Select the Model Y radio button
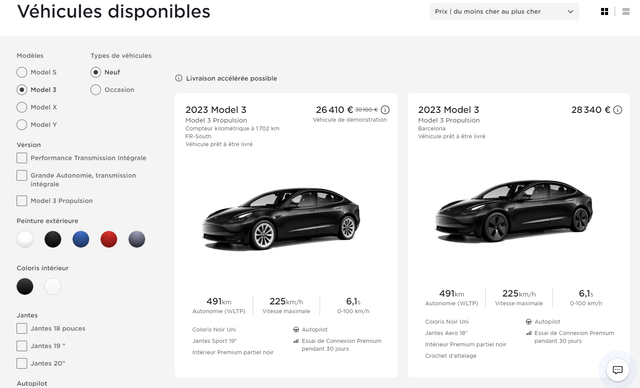Viewport: 640px width, 388px height. (x=22, y=124)
